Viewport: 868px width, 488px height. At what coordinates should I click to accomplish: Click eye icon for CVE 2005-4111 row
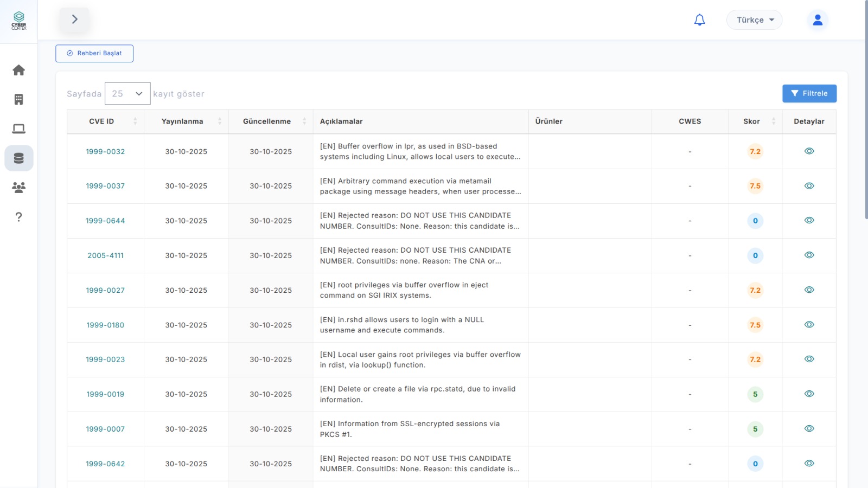[809, 255]
